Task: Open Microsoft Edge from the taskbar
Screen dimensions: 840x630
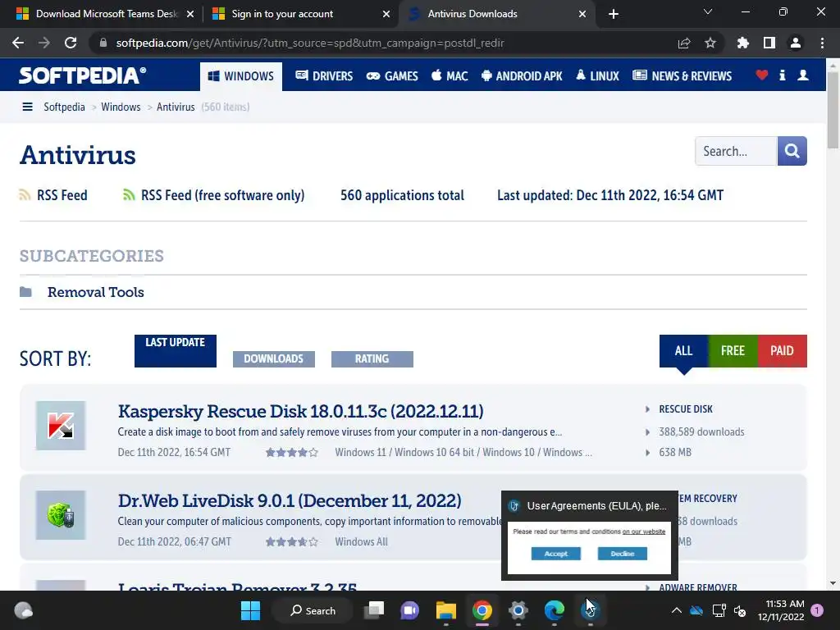Action: coord(554,610)
